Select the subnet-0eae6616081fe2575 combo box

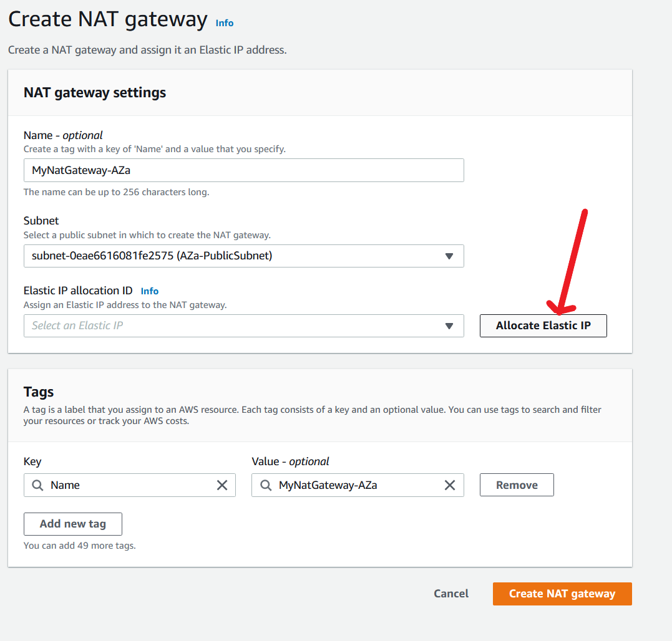click(x=243, y=256)
